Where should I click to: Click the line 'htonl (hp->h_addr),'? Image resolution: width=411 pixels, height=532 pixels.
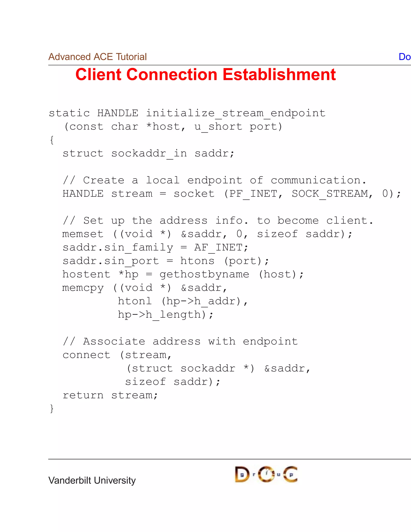183,301
